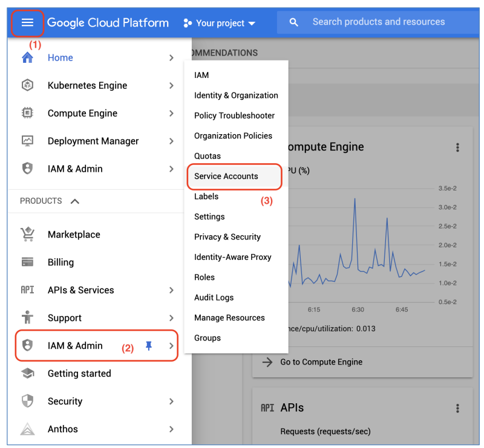484x448 pixels.
Task: Click the Getting started graduation cap icon
Action: coord(27,373)
